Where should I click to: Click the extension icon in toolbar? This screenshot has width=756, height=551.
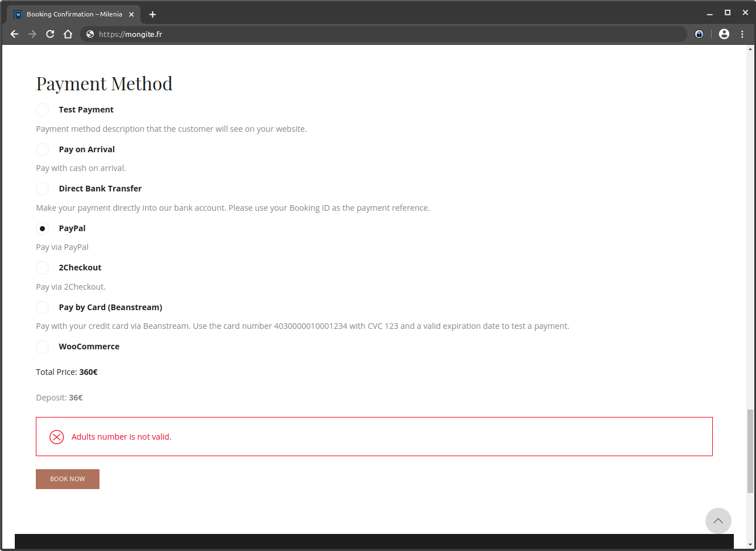point(699,34)
